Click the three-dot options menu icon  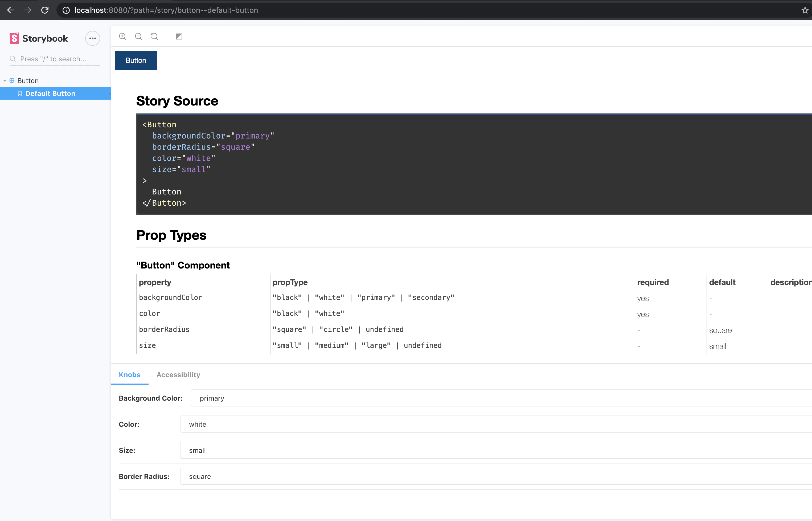point(92,38)
